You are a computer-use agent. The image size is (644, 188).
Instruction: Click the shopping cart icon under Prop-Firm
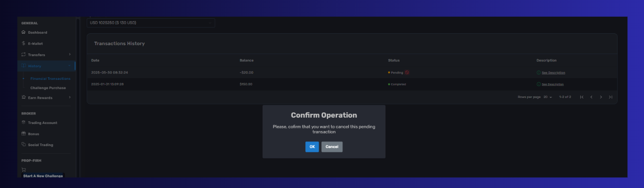tap(23, 170)
